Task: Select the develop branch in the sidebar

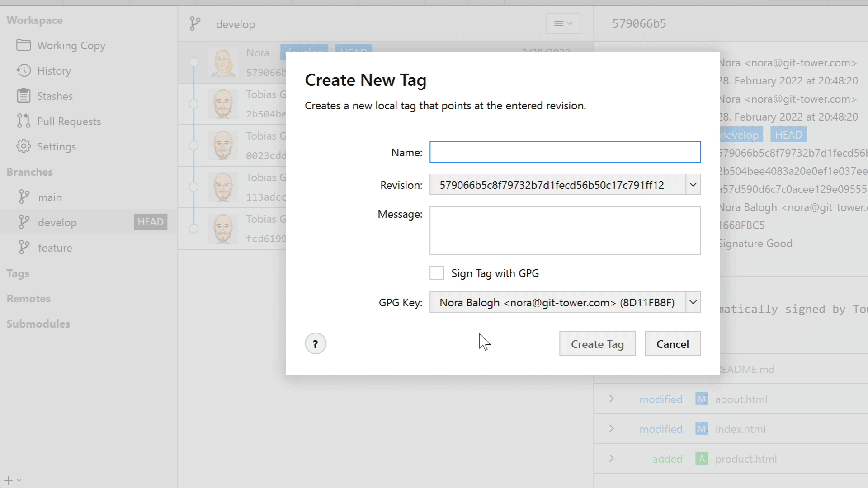Action: [57, 222]
